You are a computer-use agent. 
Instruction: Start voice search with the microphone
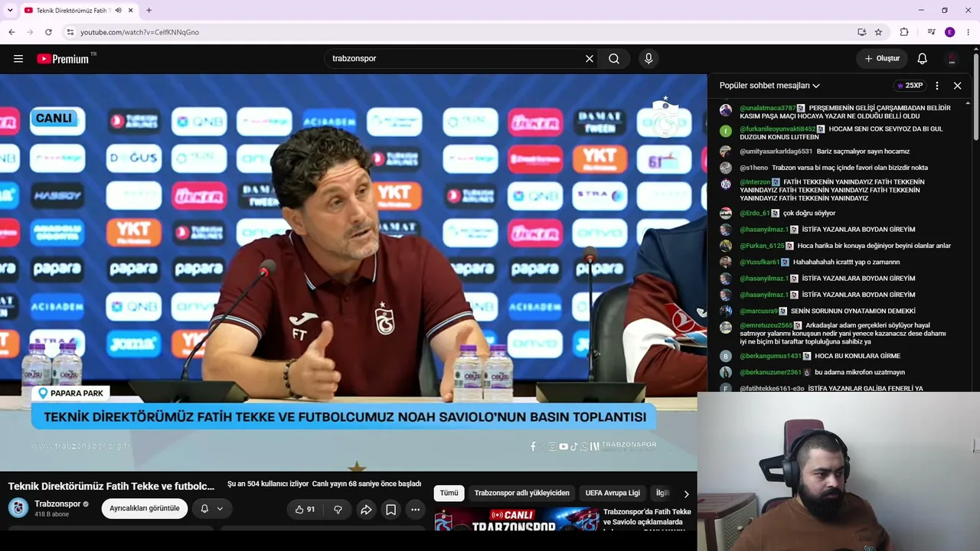click(x=648, y=59)
